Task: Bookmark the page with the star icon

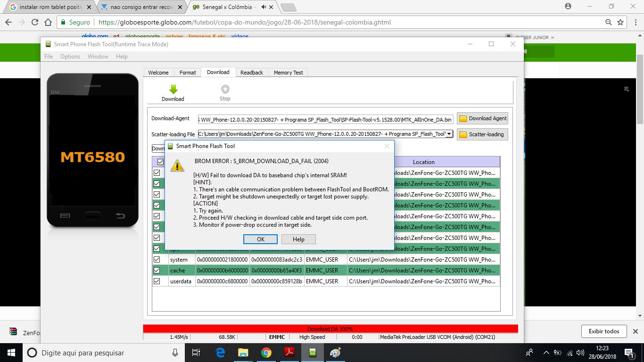Action: tap(620, 22)
